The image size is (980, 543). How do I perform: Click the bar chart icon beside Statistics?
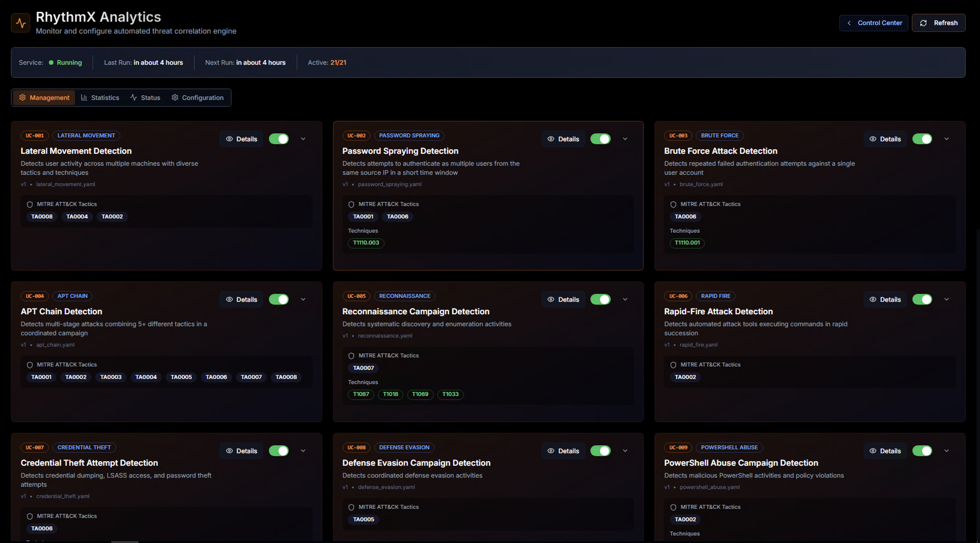coord(84,97)
